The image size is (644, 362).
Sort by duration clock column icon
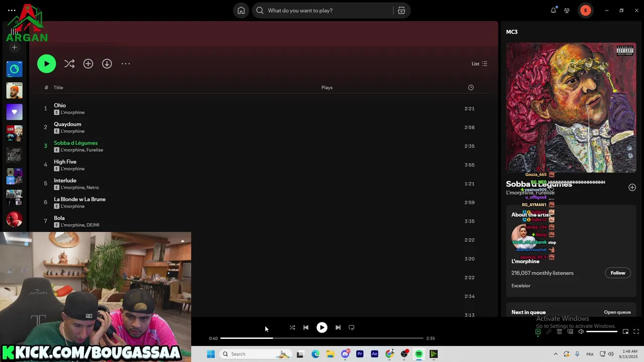[x=471, y=87]
